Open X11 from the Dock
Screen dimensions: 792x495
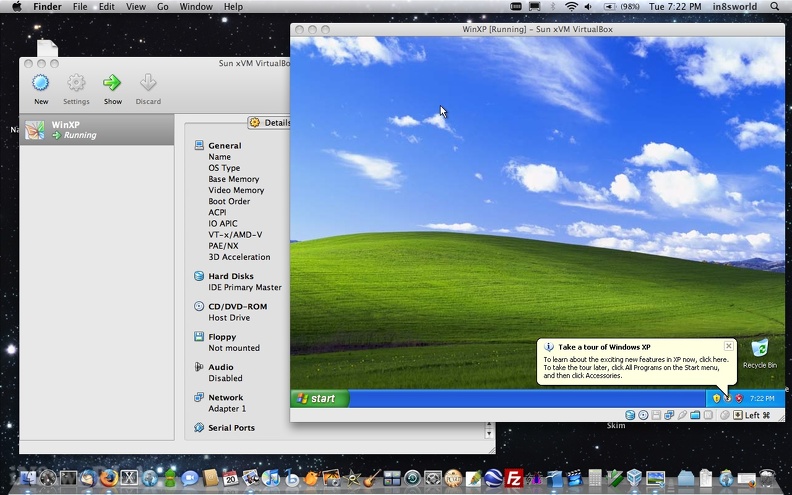pyautogui.click(x=129, y=477)
